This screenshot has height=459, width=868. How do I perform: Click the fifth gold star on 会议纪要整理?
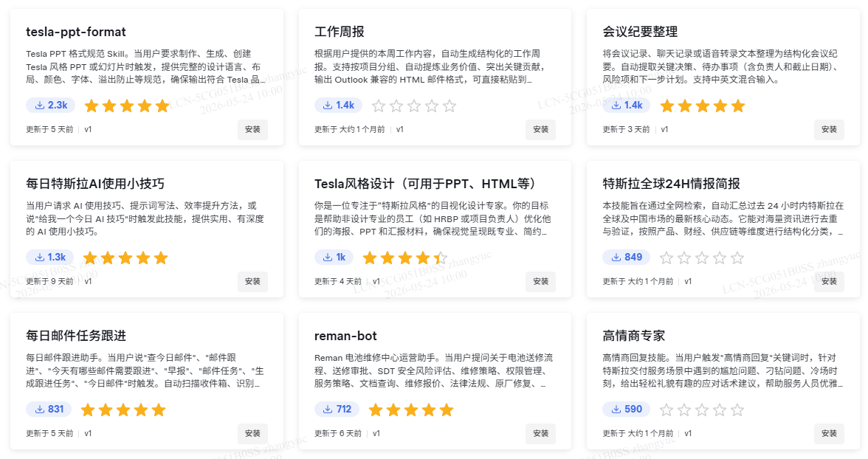point(738,106)
